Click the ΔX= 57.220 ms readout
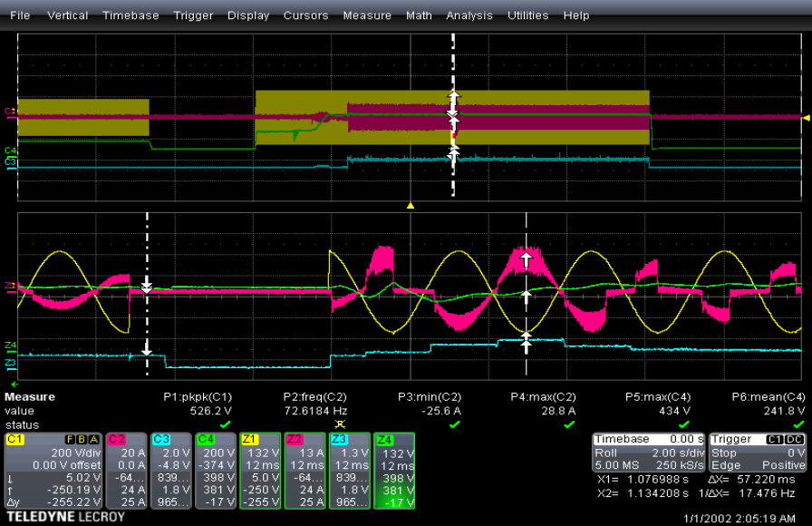 point(752,480)
